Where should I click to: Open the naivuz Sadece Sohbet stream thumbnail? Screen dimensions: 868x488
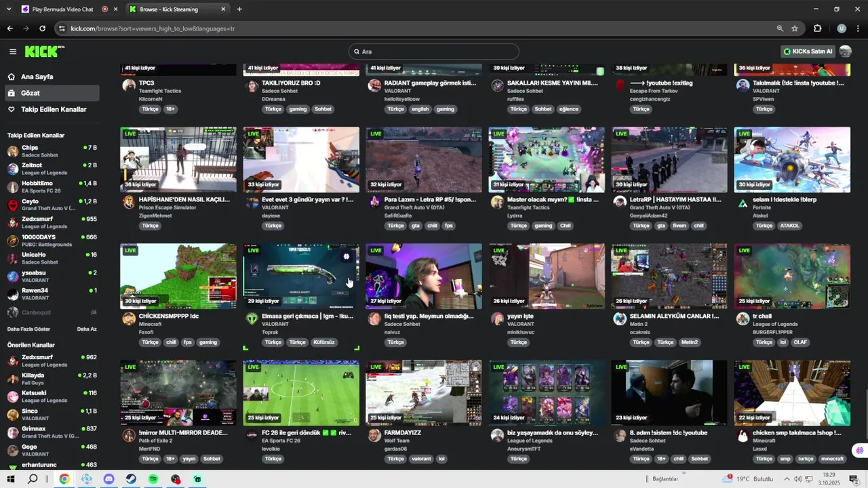point(424,277)
